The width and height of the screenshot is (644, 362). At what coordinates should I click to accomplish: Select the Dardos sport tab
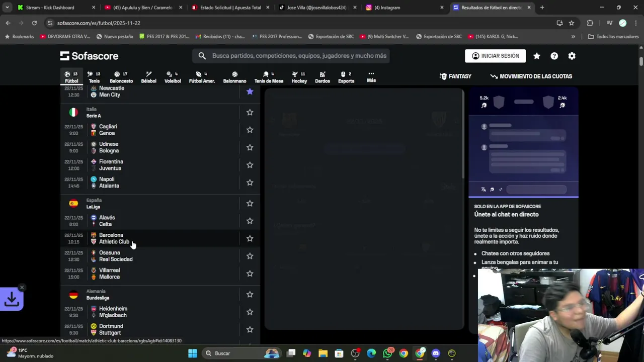pyautogui.click(x=323, y=77)
